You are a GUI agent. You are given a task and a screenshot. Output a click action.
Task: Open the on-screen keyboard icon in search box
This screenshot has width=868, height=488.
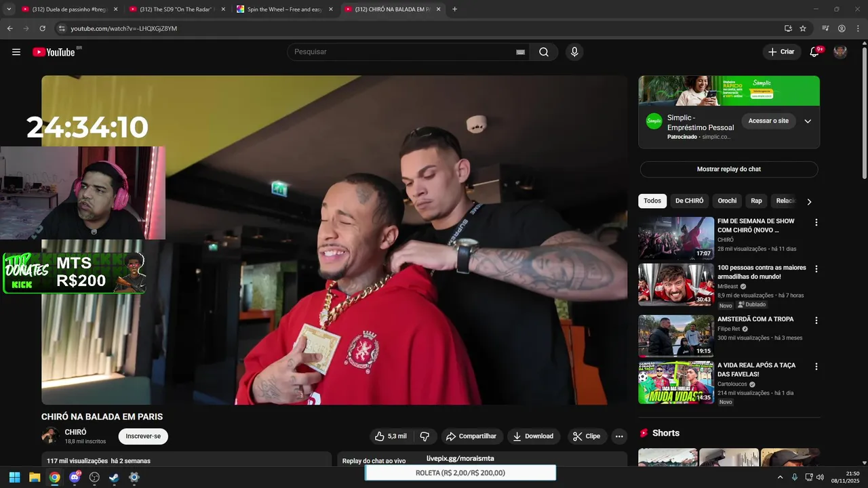pos(521,52)
